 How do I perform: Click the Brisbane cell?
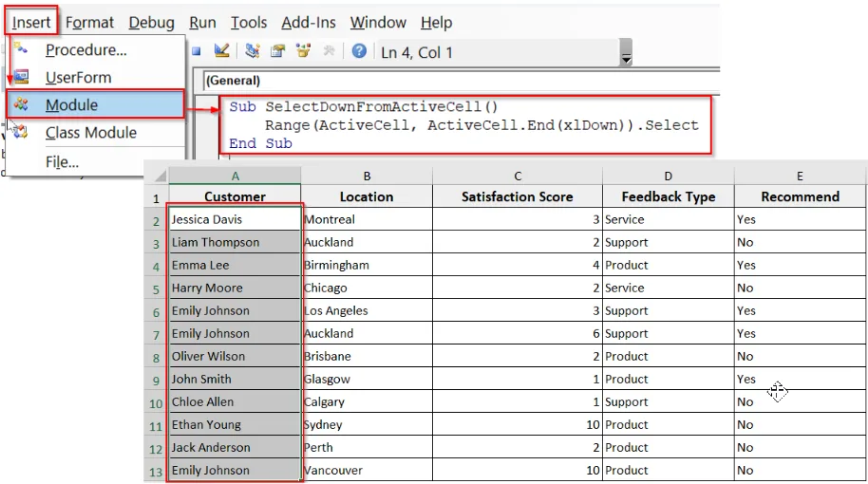coord(367,356)
